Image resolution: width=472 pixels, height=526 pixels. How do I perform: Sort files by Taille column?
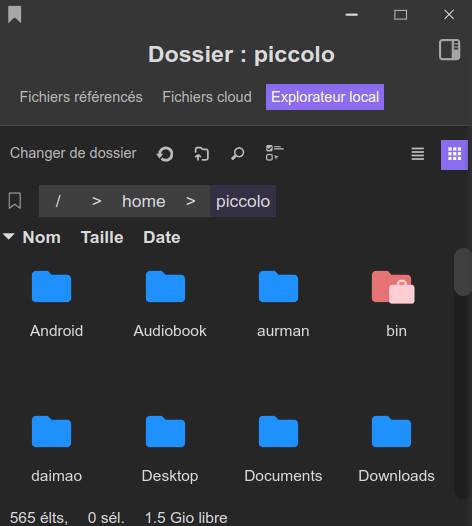[102, 238]
